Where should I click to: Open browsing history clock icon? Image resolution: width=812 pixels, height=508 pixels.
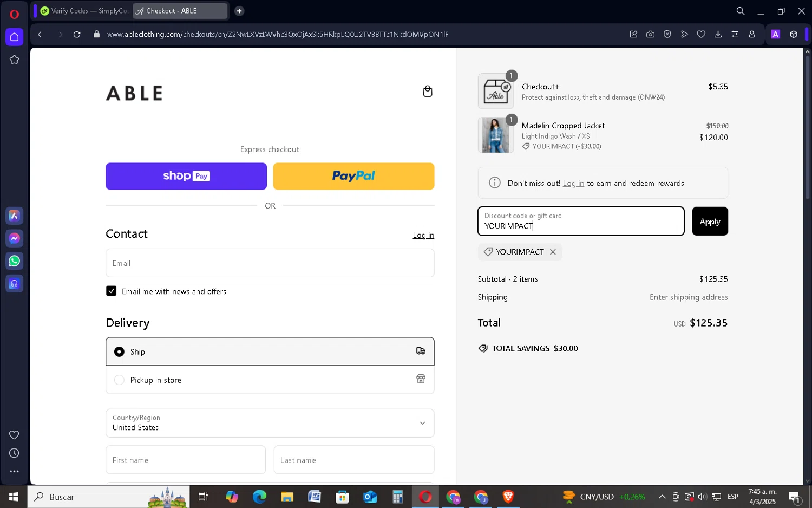[x=15, y=453]
